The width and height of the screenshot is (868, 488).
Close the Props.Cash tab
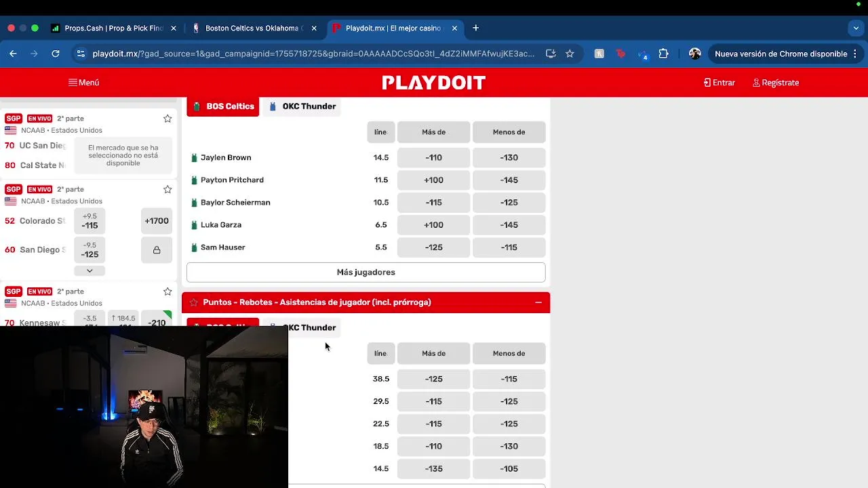click(x=174, y=28)
